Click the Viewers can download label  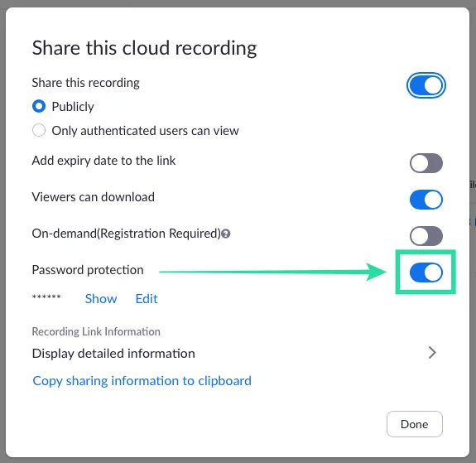[x=94, y=197]
